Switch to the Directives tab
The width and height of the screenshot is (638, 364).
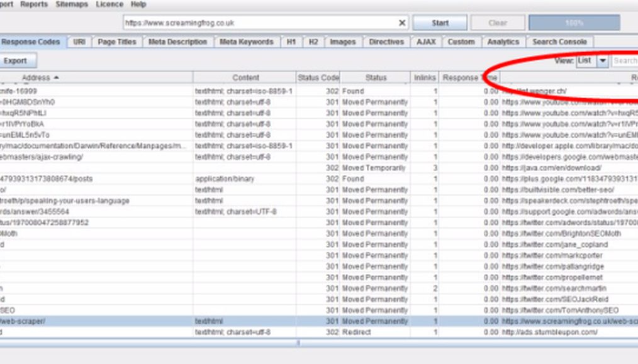coord(386,42)
